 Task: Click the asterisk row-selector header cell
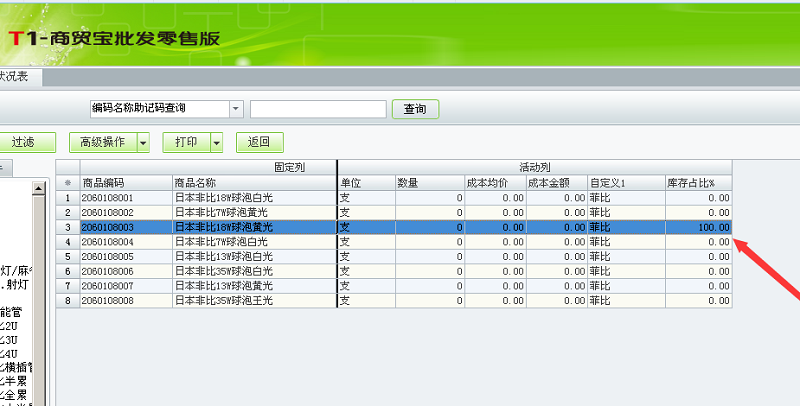point(68,183)
